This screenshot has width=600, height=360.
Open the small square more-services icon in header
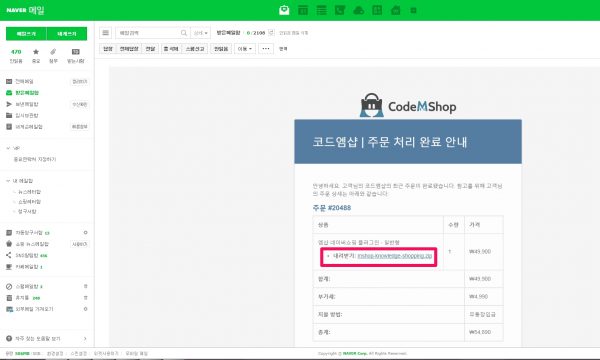(413, 10)
